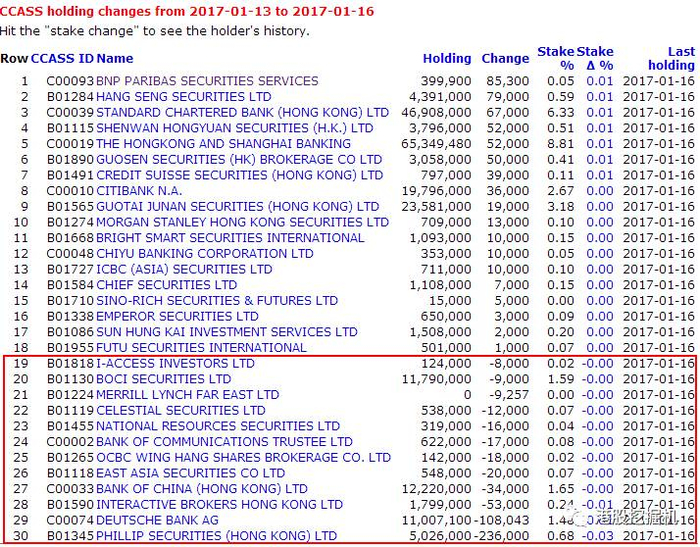This screenshot has height=547, width=700.
Task: Open SINO-RICH SECURITIES & FUTURES LTD link
Action: tap(217, 301)
